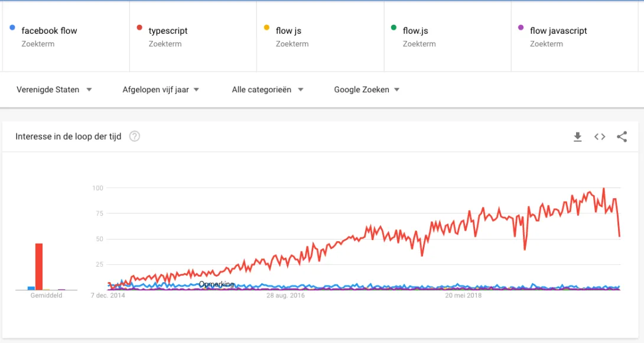Click the peak of the red typescript trend line
This screenshot has width=644, height=343.
pos(604,187)
